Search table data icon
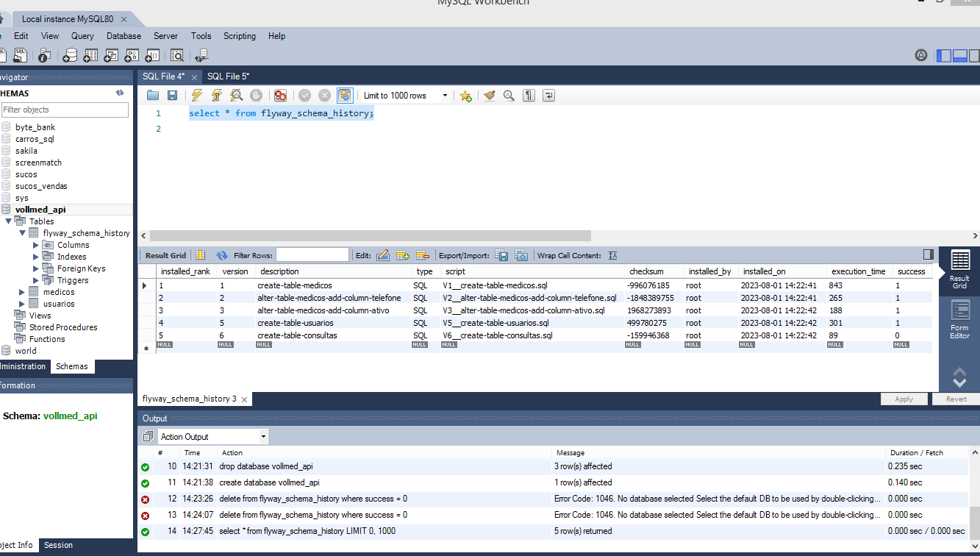Screen dimensions: 980x556 click(x=177, y=55)
